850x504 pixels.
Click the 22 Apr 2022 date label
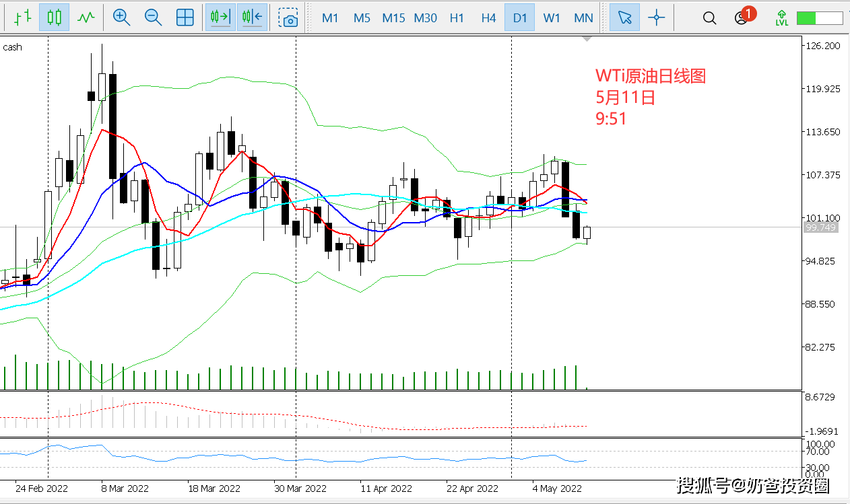472,489
